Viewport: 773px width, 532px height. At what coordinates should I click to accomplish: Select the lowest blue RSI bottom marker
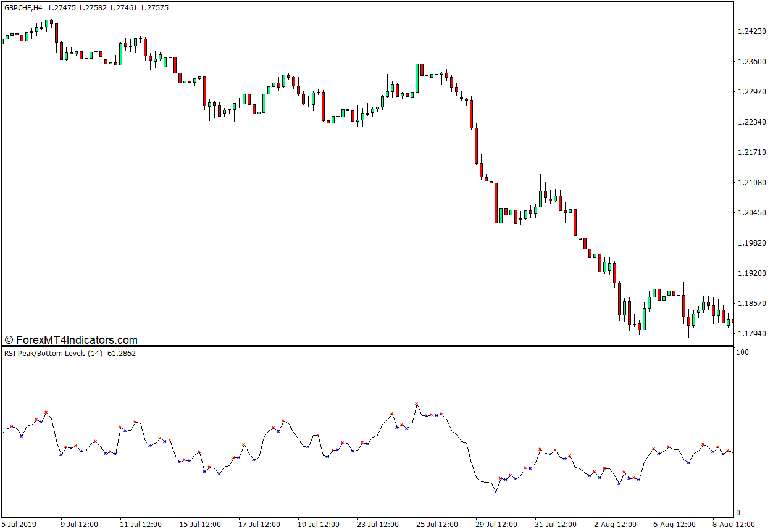495,492
